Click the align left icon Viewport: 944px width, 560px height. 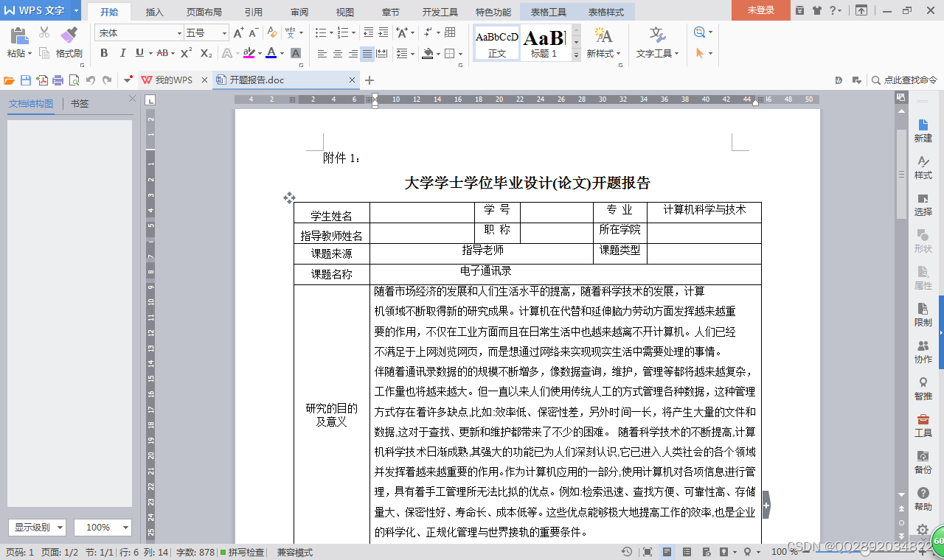click(x=322, y=54)
